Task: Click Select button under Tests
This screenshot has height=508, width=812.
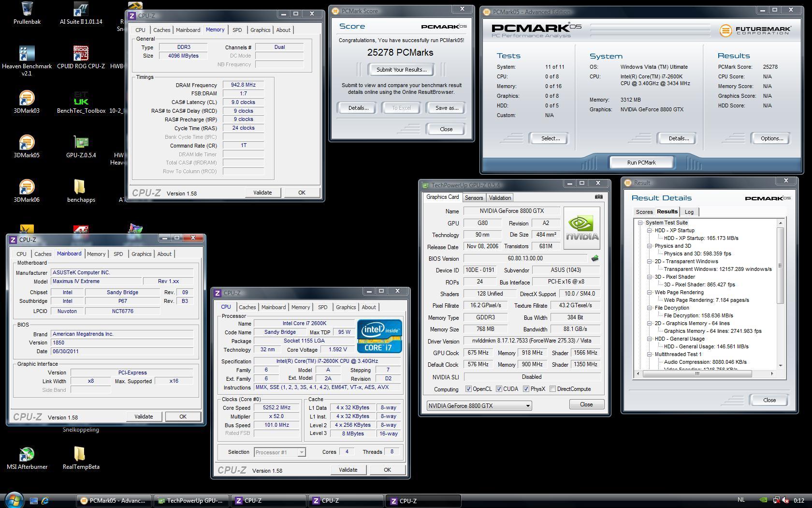Action: coord(550,138)
